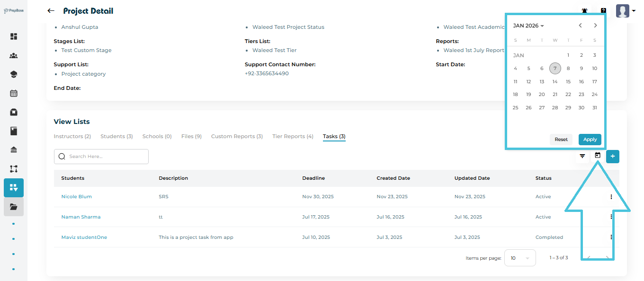
Task: Switch to the Instructors (2) tab
Action: pos(72,136)
